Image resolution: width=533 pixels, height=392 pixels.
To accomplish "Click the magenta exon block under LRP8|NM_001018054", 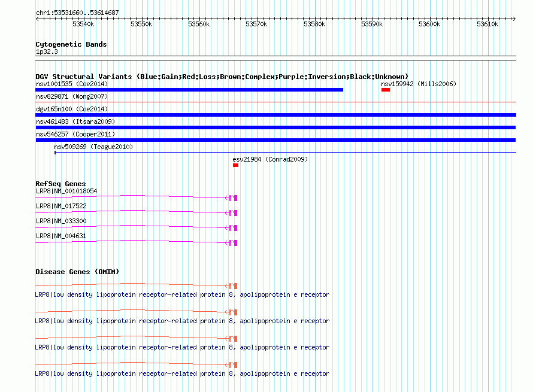I will 235,198.
